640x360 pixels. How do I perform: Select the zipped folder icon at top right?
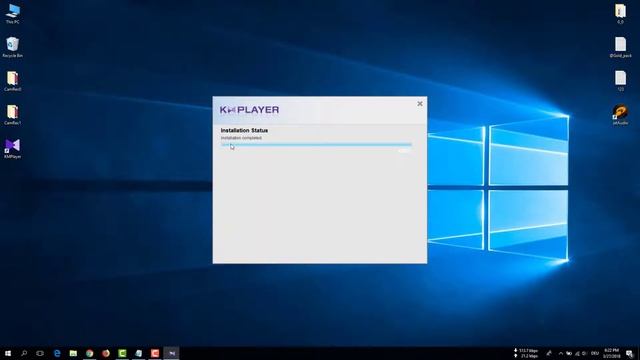(620, 14)
